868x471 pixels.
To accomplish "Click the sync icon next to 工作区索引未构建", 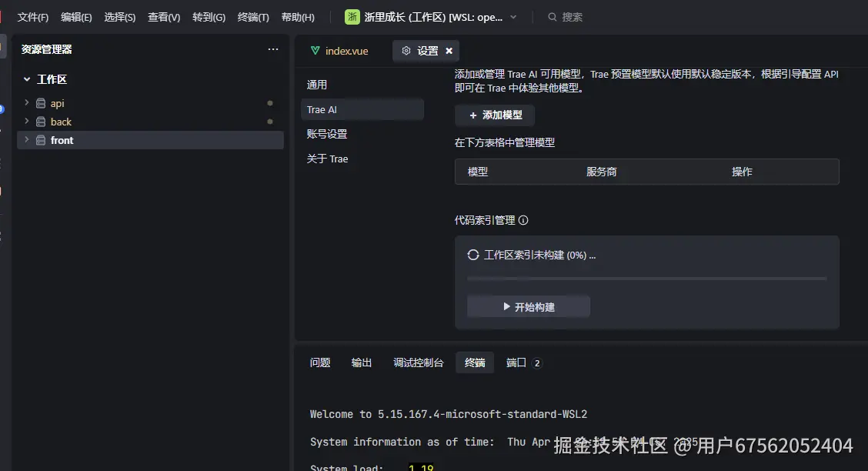I will point(472,255).
